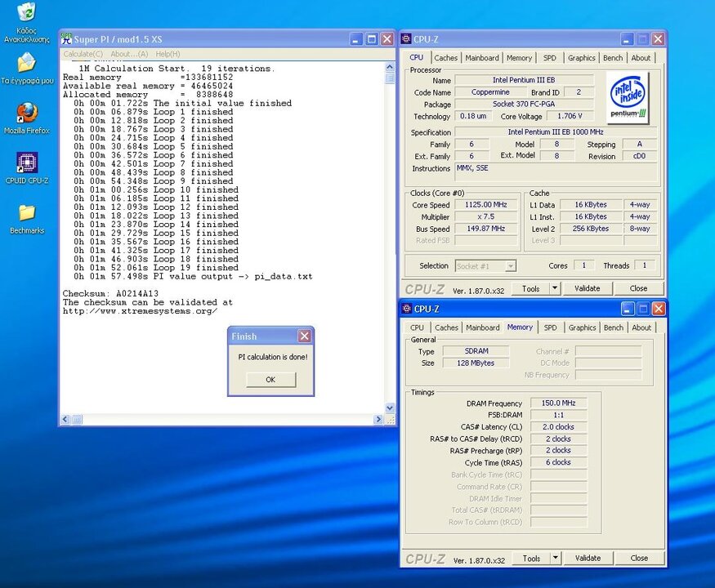Click the Specification field text
The image size is (715, 588).
556,131
